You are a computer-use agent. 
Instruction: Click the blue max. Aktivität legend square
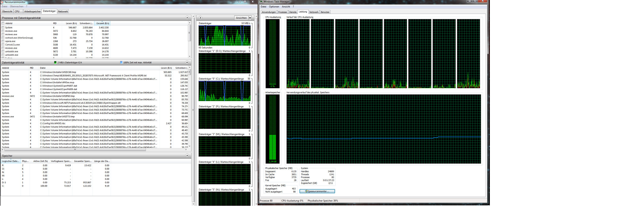coord(121,62)
